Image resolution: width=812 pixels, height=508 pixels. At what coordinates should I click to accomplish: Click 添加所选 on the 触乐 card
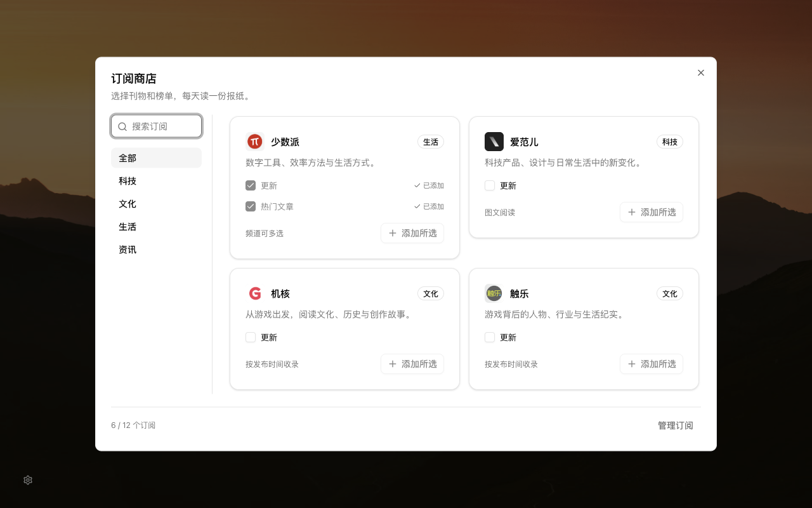[652, 364]
